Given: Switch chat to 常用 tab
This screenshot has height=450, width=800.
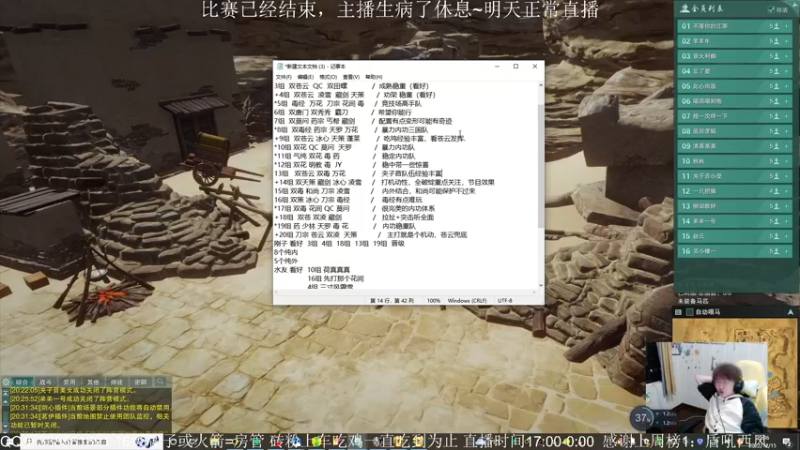Looking at the screenshot, I should pos(69,382).
